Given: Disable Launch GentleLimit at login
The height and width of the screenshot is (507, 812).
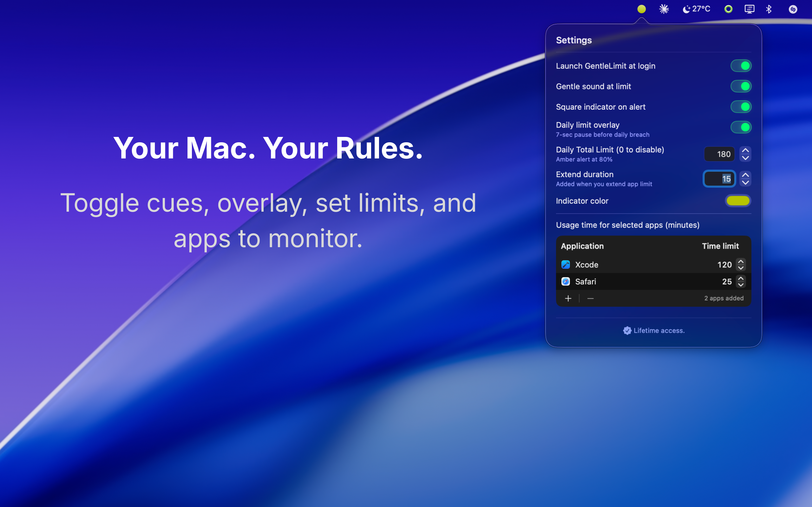Looking at the screenshot, I should coord(741,66).
